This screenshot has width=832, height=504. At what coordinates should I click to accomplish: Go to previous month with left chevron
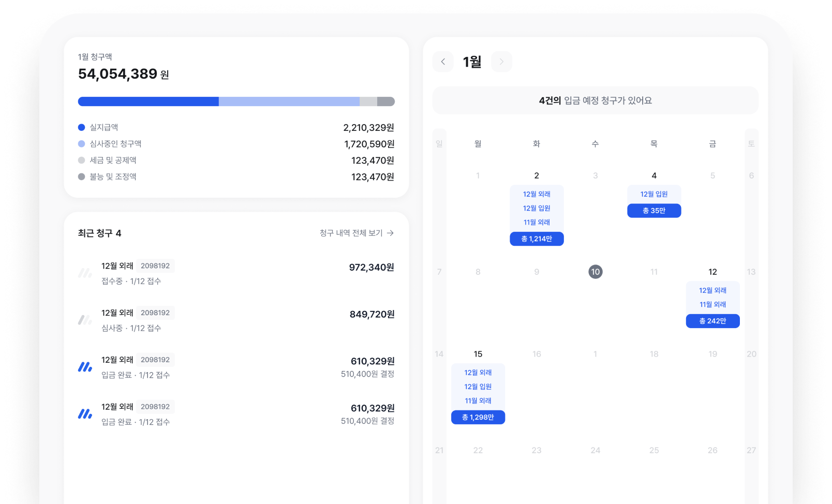pos(443,62)
